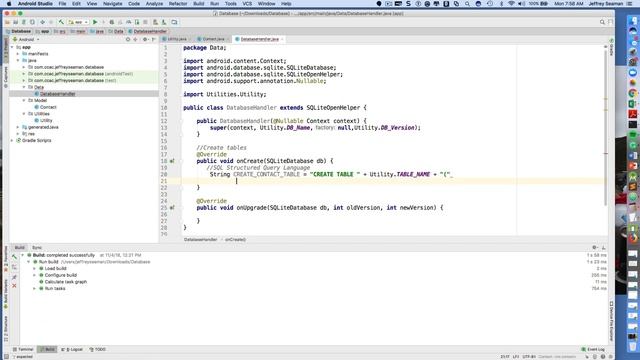Click the green Run app button
640x360 pixels.
coord(95,22)
